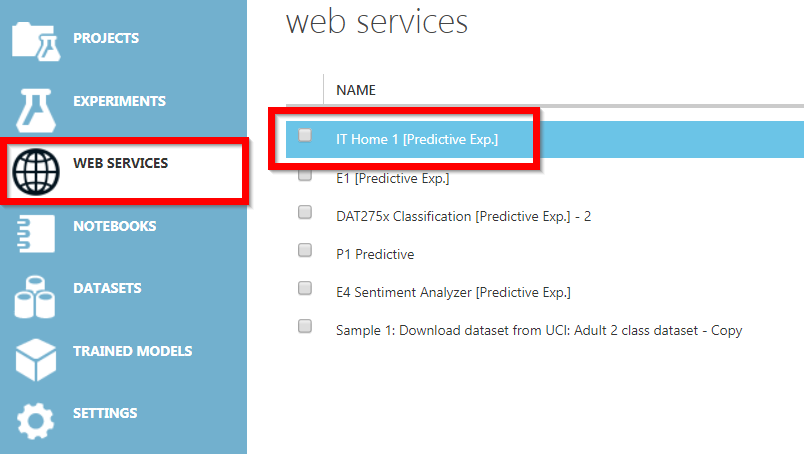Image resolution: width=804 pixels, height=454 pixels.
Task: Toggle checkbox for DAT275x Classification service
Action: pyautogui.click(x=305, y=212)
